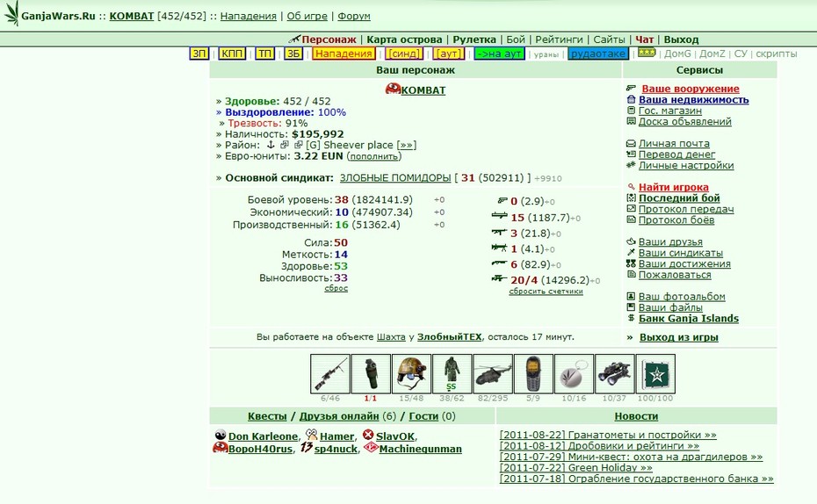Screen dimensions: 817x504
Task: Click the gun icon beside Персонаж
Action: coord(294,39)
